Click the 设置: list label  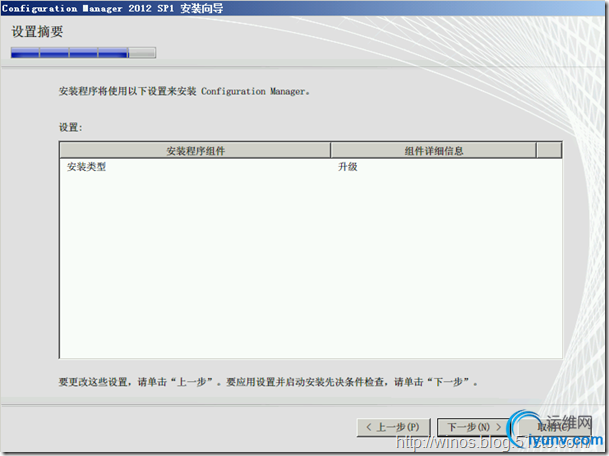click(71, 127)
